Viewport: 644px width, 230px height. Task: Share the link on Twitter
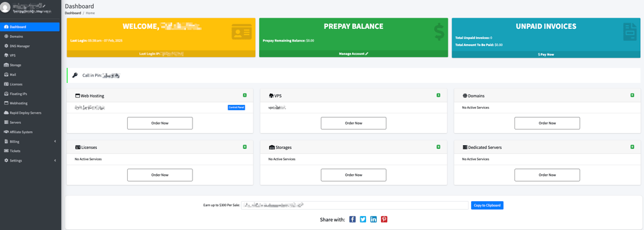tap(363, 219)
